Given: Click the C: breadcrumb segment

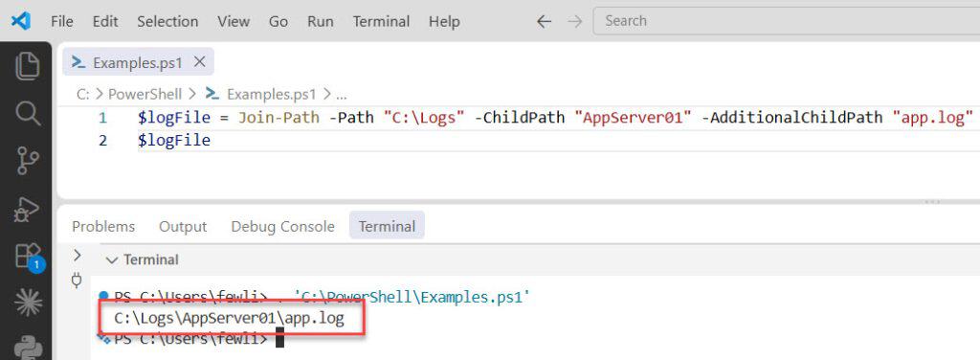Looking at the screenshot, I should (82, 95).
